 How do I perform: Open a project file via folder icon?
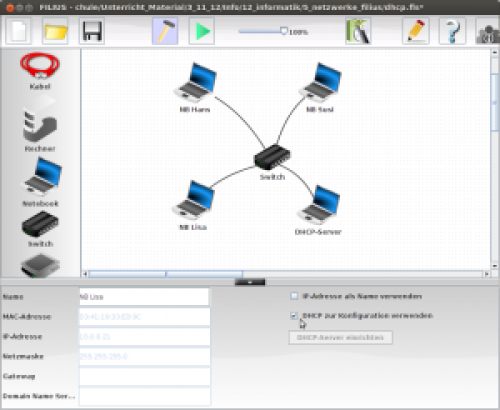pos(55,31)
